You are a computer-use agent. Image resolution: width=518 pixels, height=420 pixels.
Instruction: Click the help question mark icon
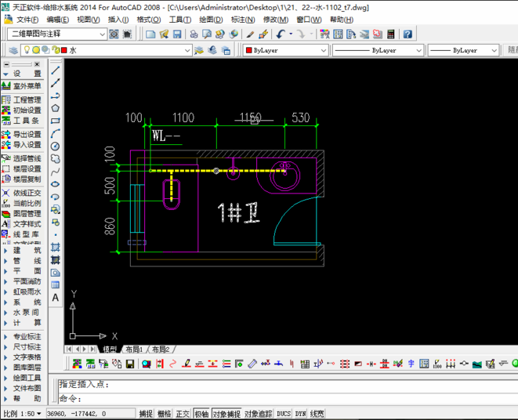pos(408,34)
